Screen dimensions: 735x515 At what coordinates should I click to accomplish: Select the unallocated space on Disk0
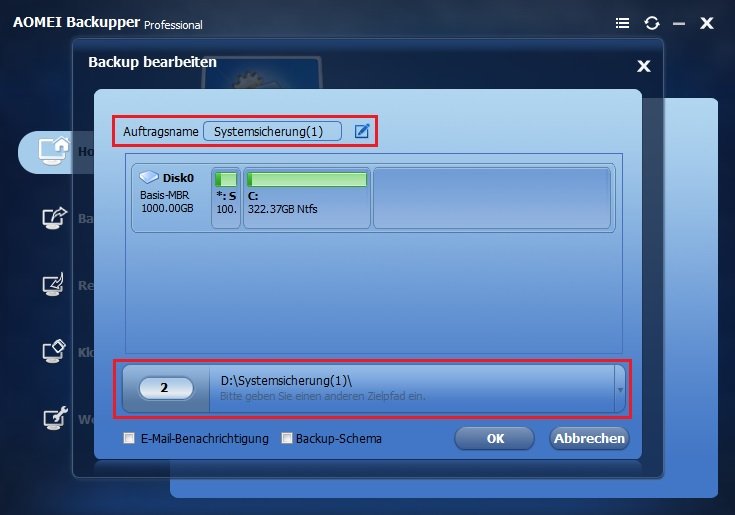(492, 198)
